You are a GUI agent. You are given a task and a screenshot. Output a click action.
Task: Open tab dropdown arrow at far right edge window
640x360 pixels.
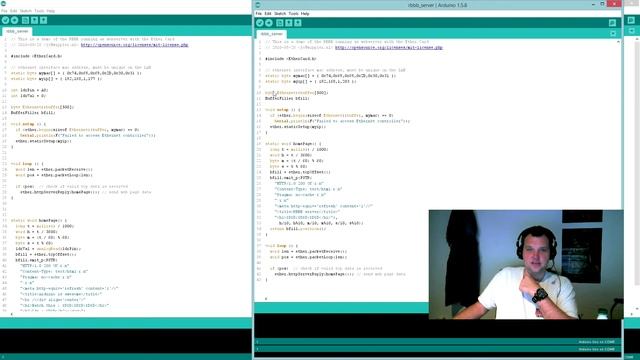click(x=631, y=31)
